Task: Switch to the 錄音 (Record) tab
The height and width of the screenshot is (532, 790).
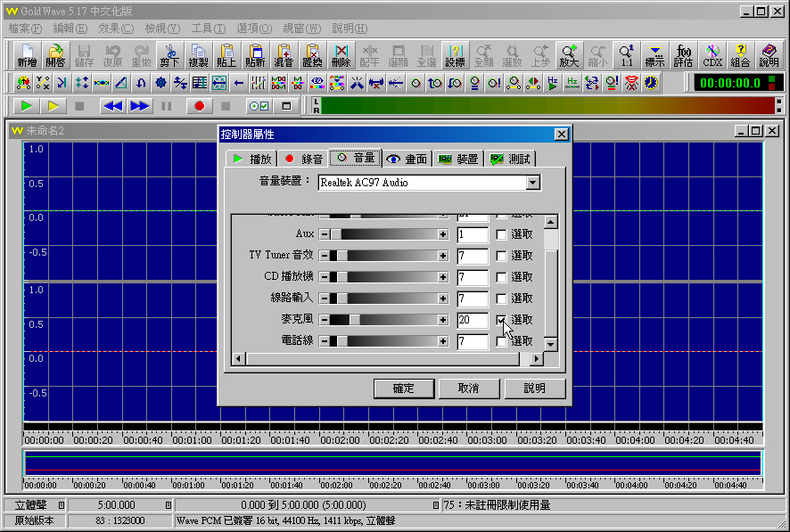Action: [x=302, y=159]
